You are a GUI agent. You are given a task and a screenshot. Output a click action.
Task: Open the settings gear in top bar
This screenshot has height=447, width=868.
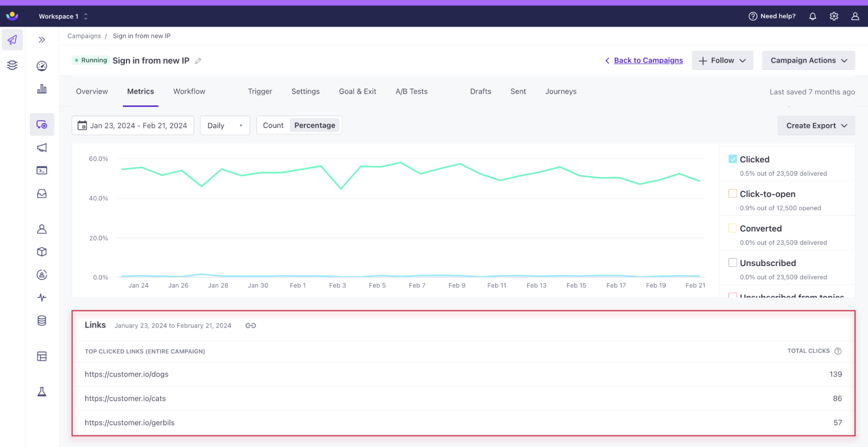pos(834,16)
